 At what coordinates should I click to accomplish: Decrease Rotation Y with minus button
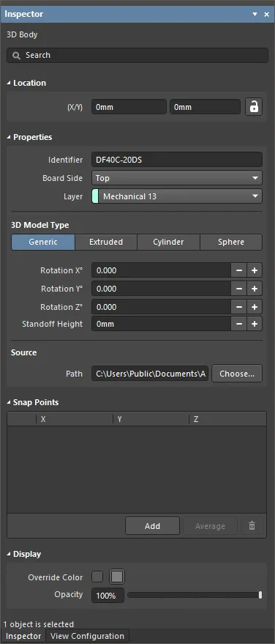click(239, 289)
